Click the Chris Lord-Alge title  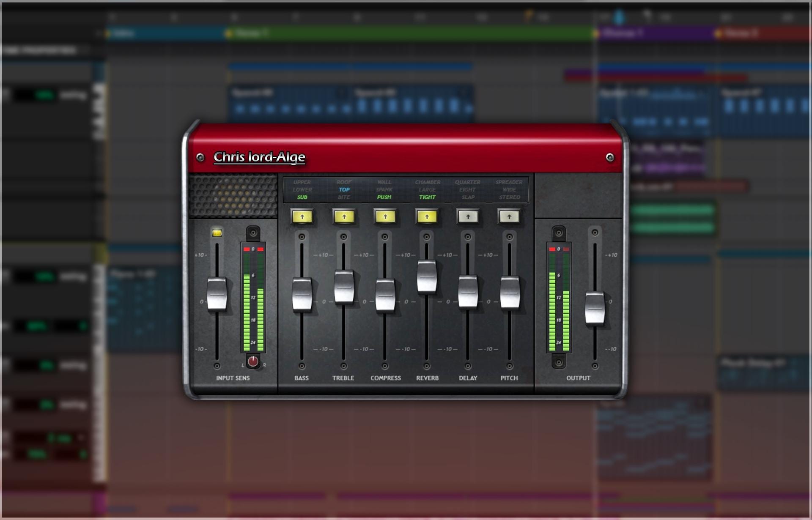pyautogui.click(x=259, y=157)
